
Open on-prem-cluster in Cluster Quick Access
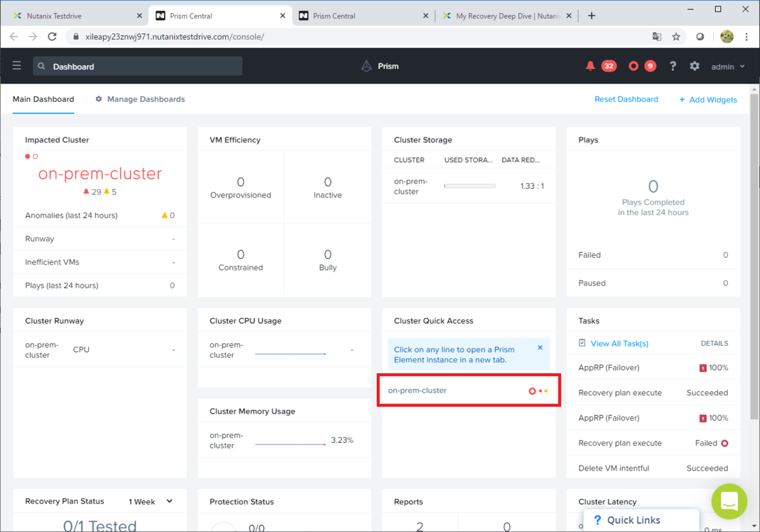point(469,391)
